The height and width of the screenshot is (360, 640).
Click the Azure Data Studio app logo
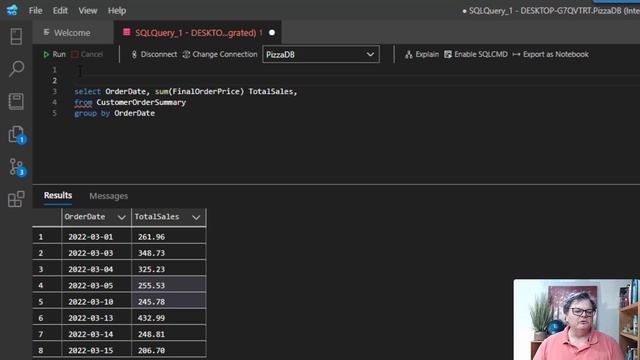tap(12, 10)
